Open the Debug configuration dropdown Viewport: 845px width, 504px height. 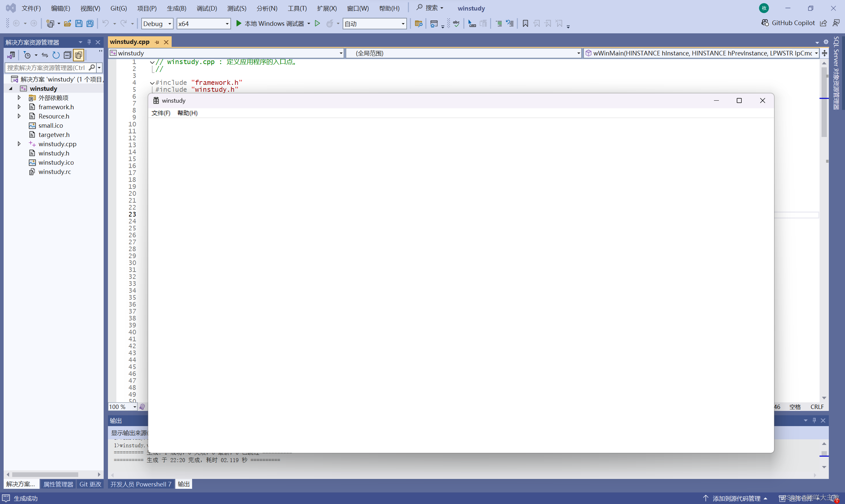pyautogui.click(x=169, y=24)
